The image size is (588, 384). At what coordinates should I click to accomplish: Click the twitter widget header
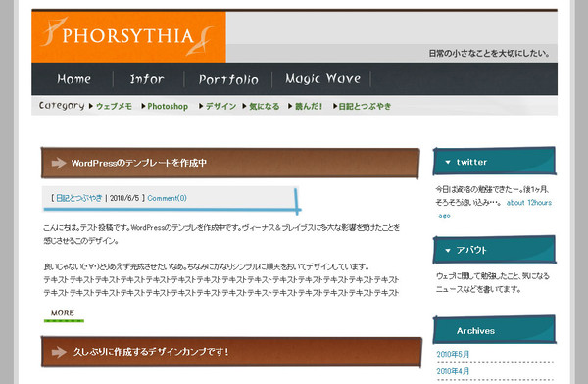[494, 162]
